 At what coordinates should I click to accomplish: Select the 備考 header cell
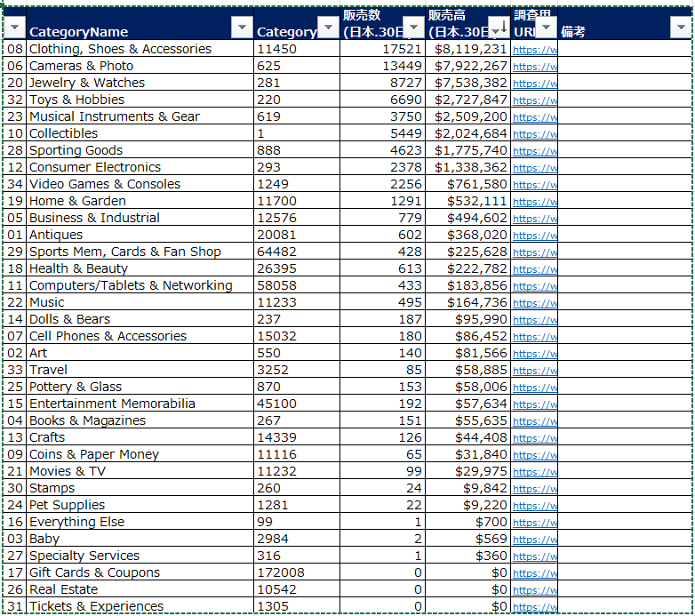pyautogui.click(x=624, y=23)
